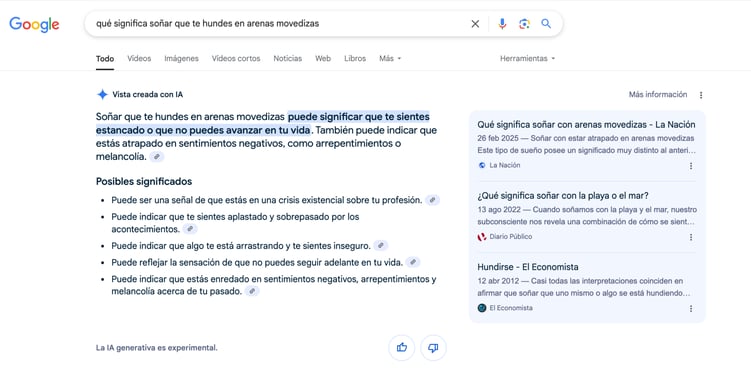Submit search with the magnifier icon
Screen dimensions: 751x369
pyautogui.click(x=546, y=24)
